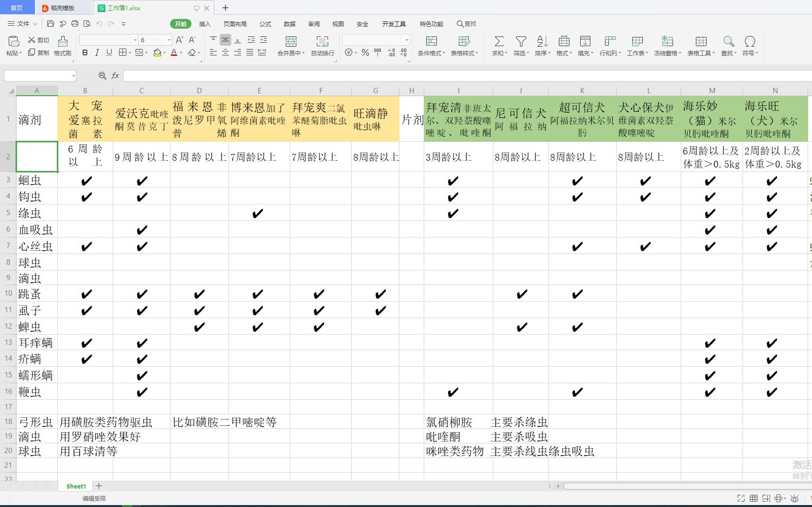The height and width of the screenshot is (507, 812).
Task: Click the Redo arrow icon
Action: tap(111, 23)
